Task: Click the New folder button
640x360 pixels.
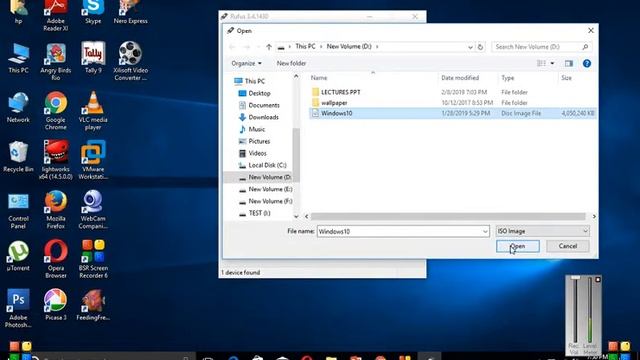Action: 291,63
